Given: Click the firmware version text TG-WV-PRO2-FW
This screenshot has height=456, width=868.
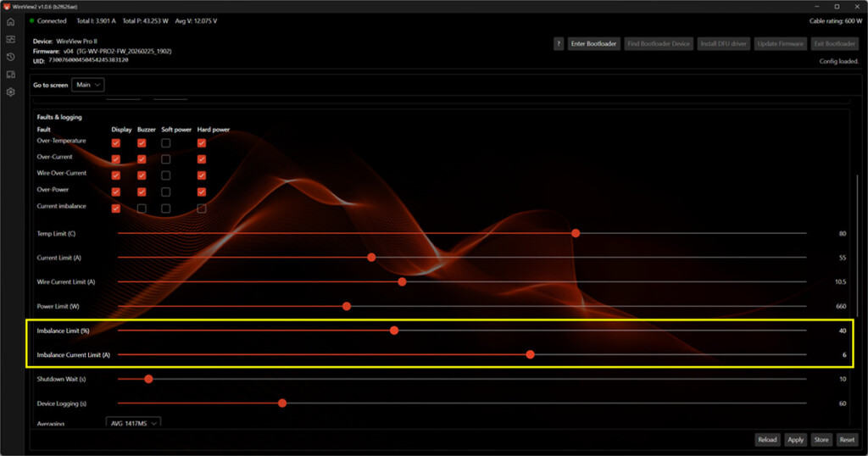Looking at the screenshot, I should (x=124, y=51).
